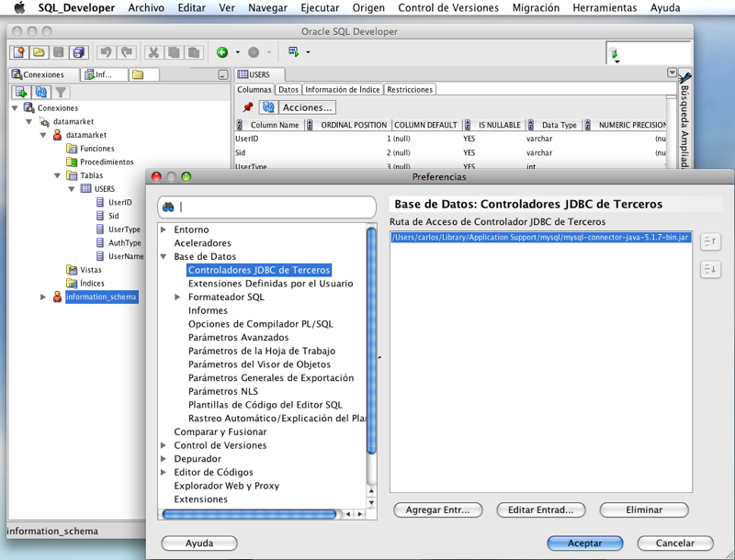735x560 pixels.
Task: Select the Conexiones panel tab
Action: pyautogui.click(x=43, y=74)
